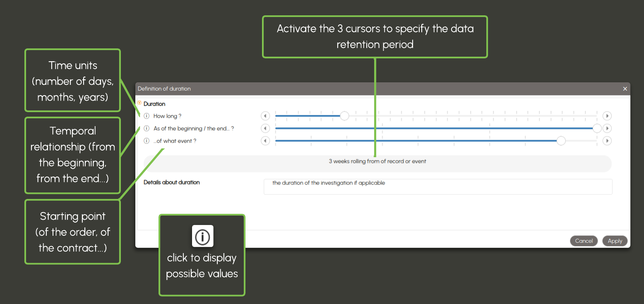Viewport: 644px width, 304px height.
Task: Click the "3 weeks rolling" summary bar
Action: [x=377, y=162]
